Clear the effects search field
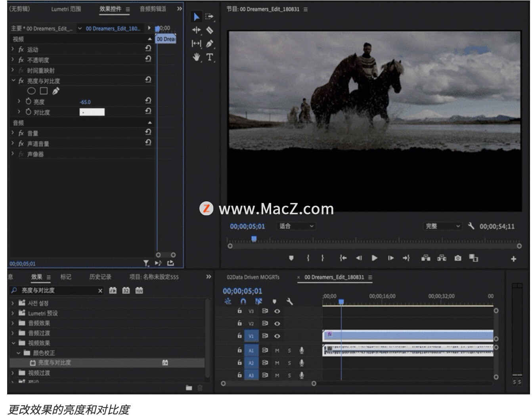This screenshot has height=417, width=532. click(100, 291)
